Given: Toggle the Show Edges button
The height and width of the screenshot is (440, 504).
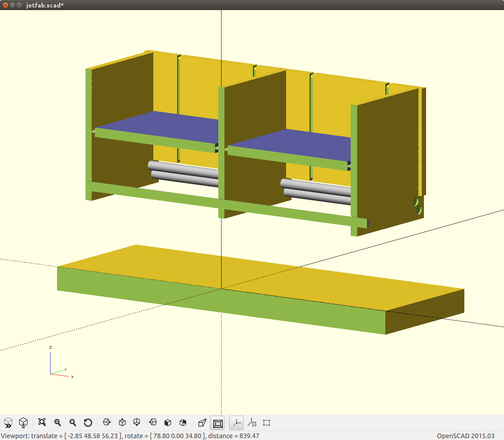Looking at the screenshot, I should coord(267,422).
